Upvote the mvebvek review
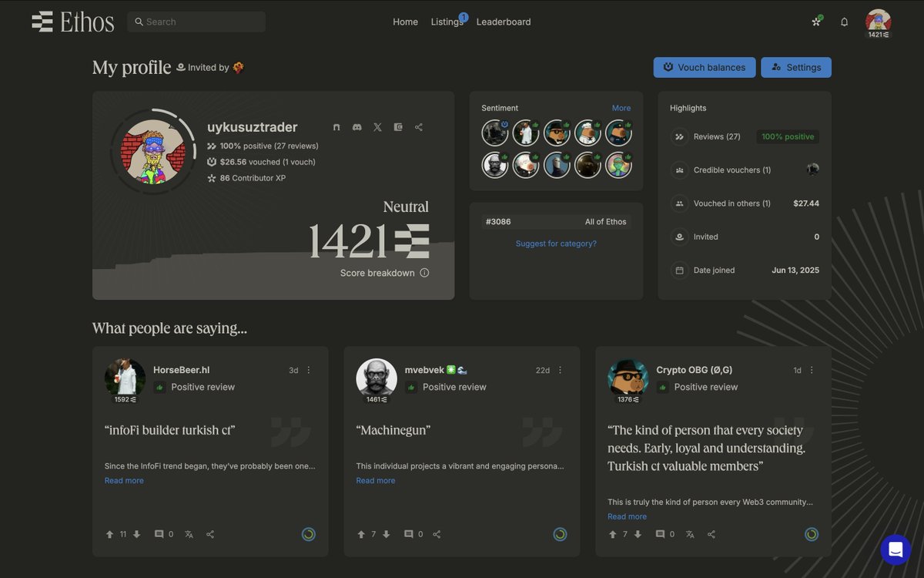 pos(361,534)
